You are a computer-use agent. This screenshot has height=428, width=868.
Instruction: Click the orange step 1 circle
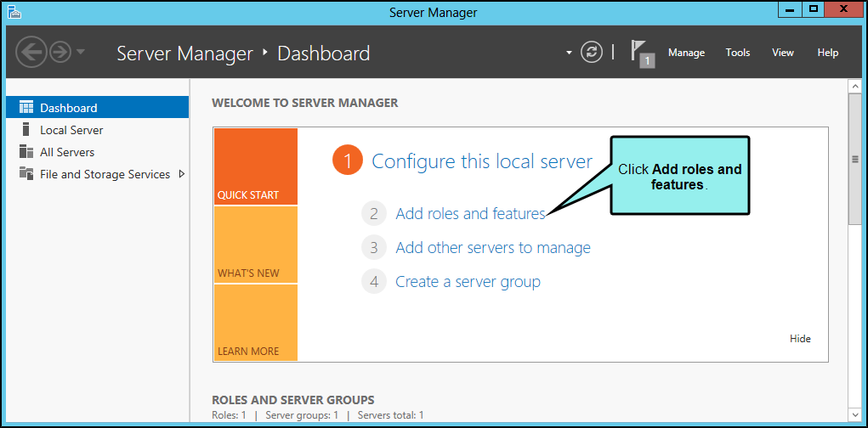[347, 160]
